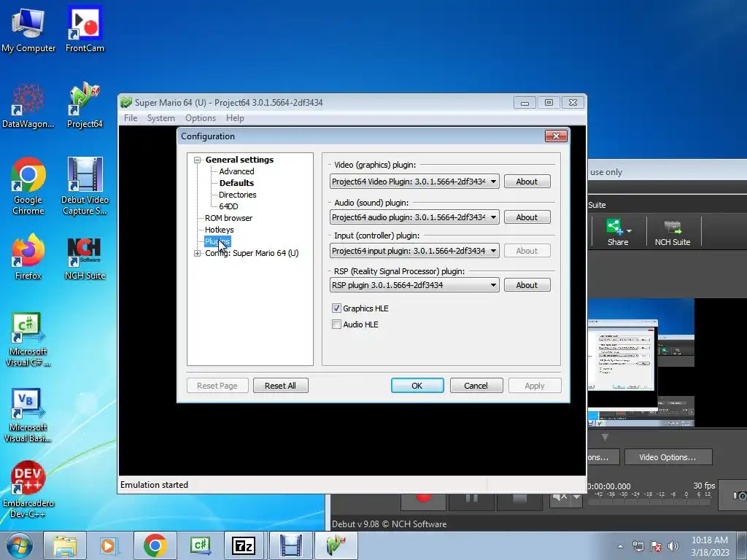Open NCH Suite desktop shortcut

(x=85, y=257)
